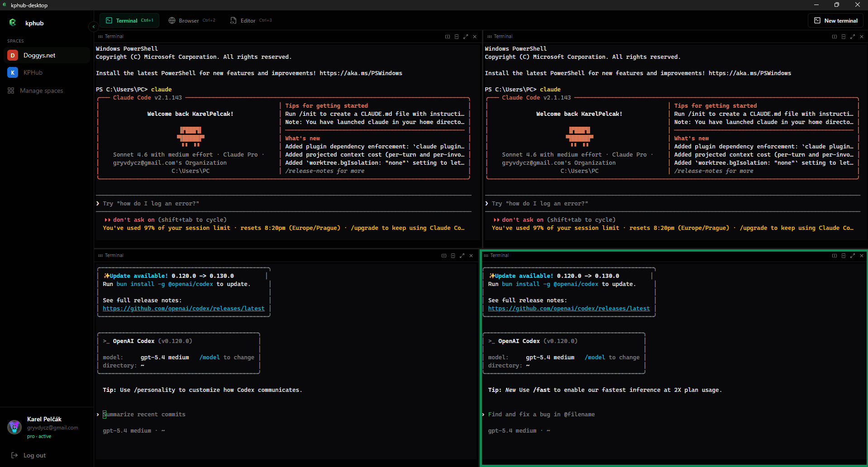Split bottom-left terminal pane into stacked rows
This screenshot has width=868, height=467.
[x=453, y=256]
